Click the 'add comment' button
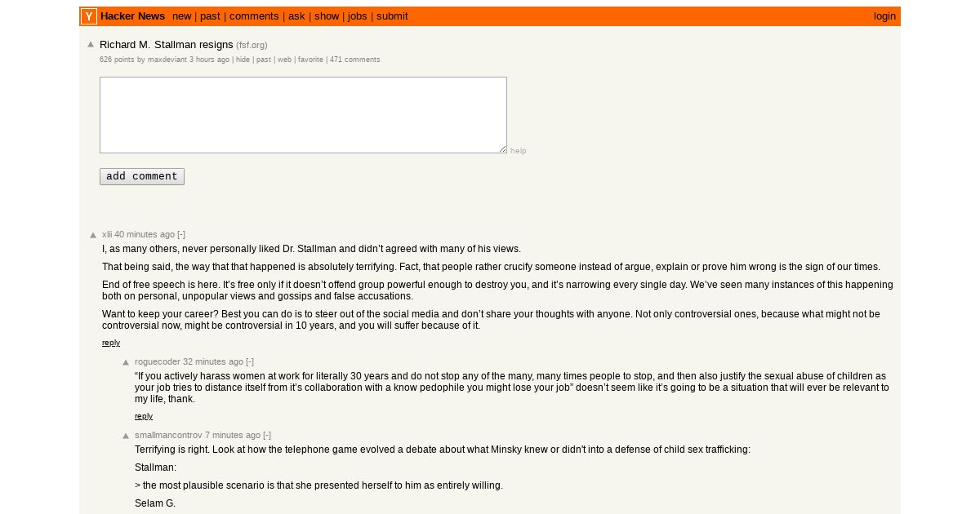 (x=142, y=176)
